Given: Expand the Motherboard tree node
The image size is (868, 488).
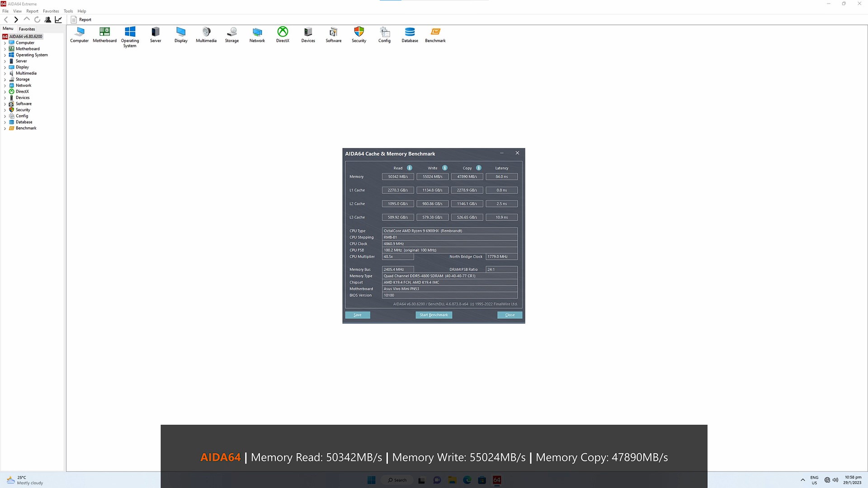Looking at the screenshot, I should tap(5, 49).
